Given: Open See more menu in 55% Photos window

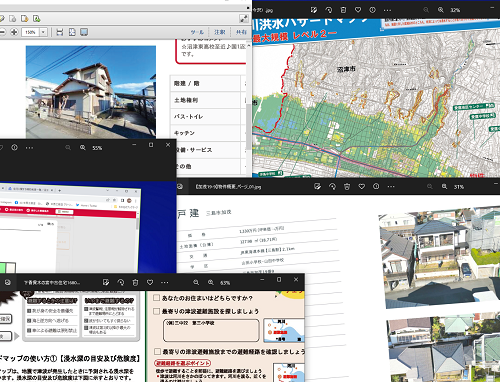Looking at the screenshot, I should click(29, 147).
